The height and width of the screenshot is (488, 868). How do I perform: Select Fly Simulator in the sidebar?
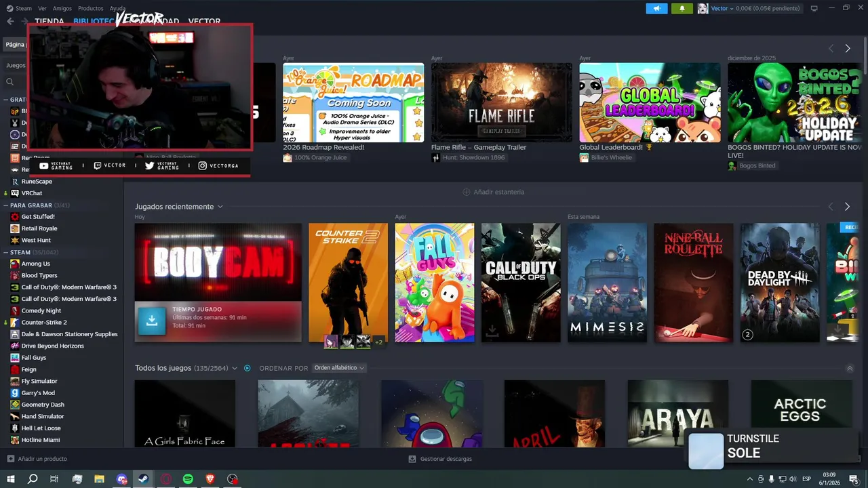(x=39, y=381)
